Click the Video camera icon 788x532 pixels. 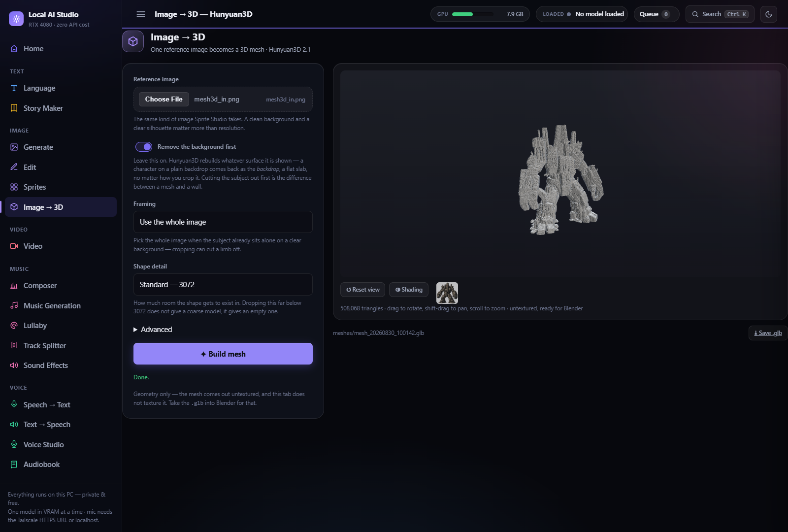click(x=14, y=246)
